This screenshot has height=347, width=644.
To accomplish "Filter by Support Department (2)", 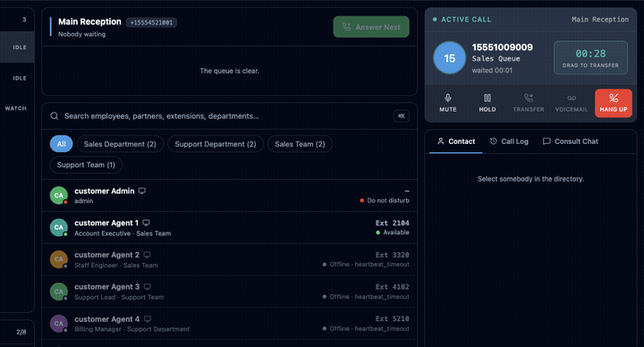I will pos(216,144).
